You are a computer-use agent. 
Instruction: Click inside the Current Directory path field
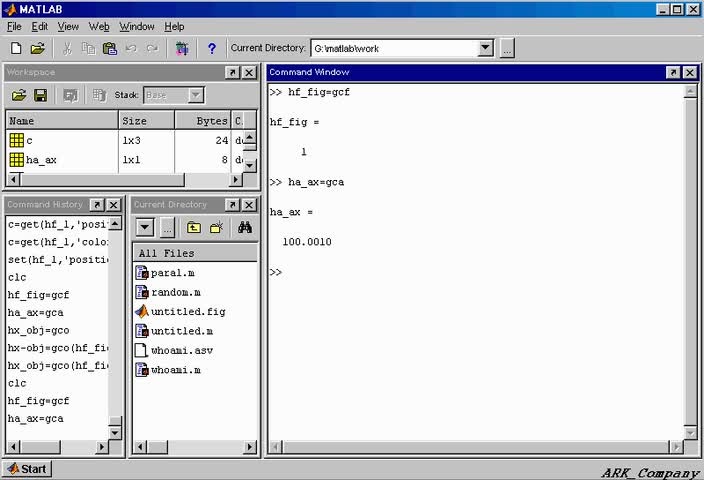pyautogui.click(x=394, y=48)
